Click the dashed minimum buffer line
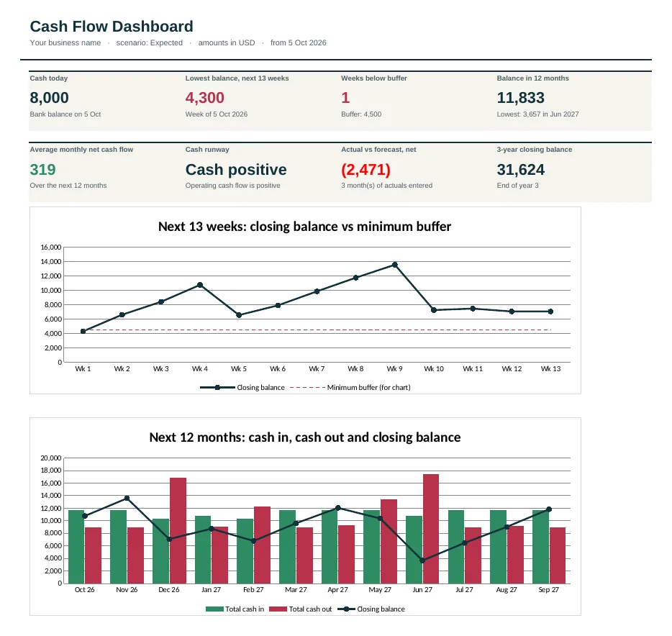 click(x=317, y=330)
